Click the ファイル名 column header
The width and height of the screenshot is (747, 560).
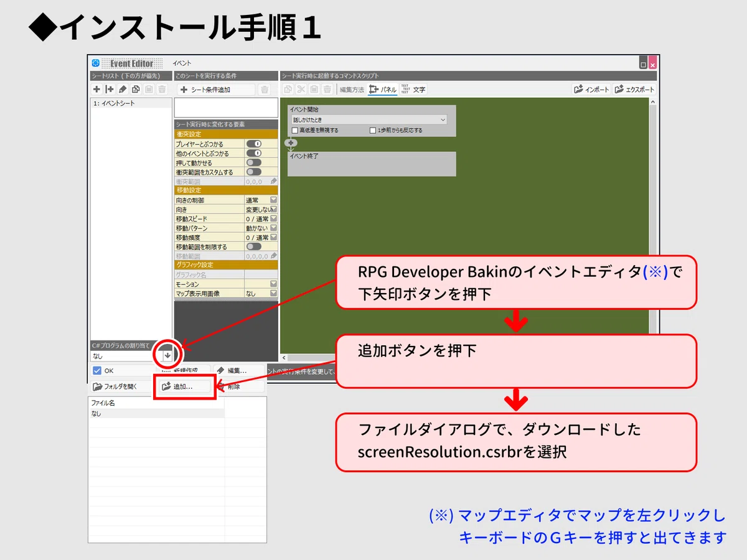(157, 403)
